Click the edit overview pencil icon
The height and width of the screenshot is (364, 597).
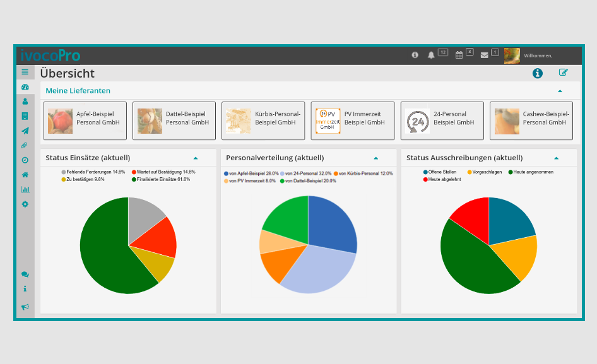(x=563, y=73)
